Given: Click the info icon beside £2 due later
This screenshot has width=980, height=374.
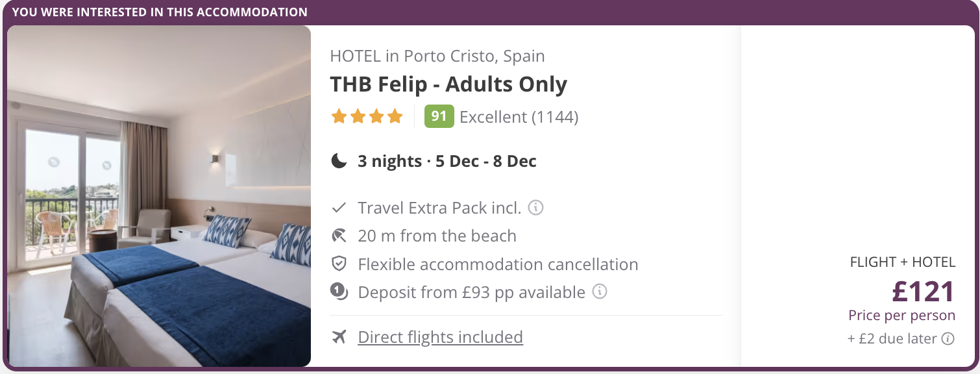Looking at the screenshot, I should (948, 338).
